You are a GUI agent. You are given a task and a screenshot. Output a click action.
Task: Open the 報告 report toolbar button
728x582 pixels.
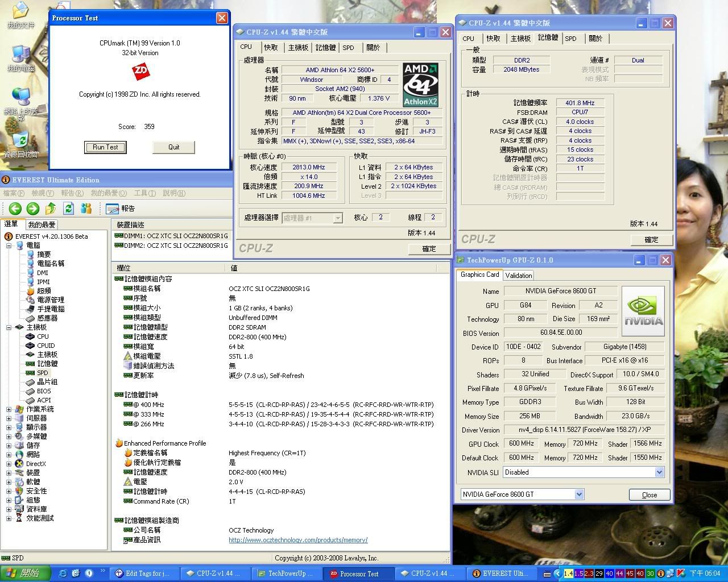click(x=121, y=209)
